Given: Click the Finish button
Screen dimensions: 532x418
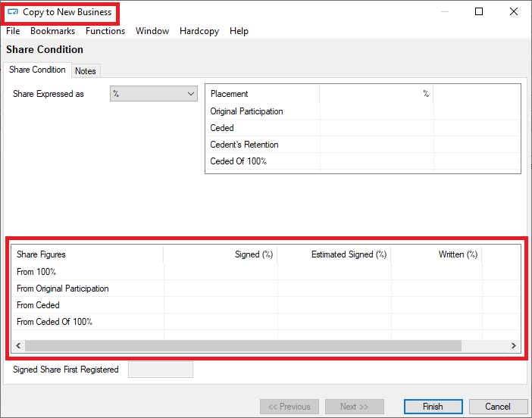Looking at the screenshot, I should (x=433, y=407).
